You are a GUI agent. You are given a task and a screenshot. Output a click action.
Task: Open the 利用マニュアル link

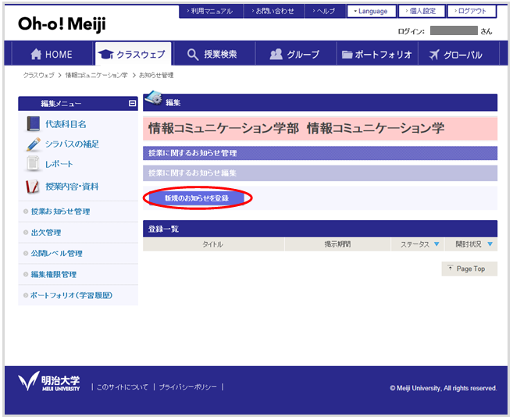click(211, 11)
